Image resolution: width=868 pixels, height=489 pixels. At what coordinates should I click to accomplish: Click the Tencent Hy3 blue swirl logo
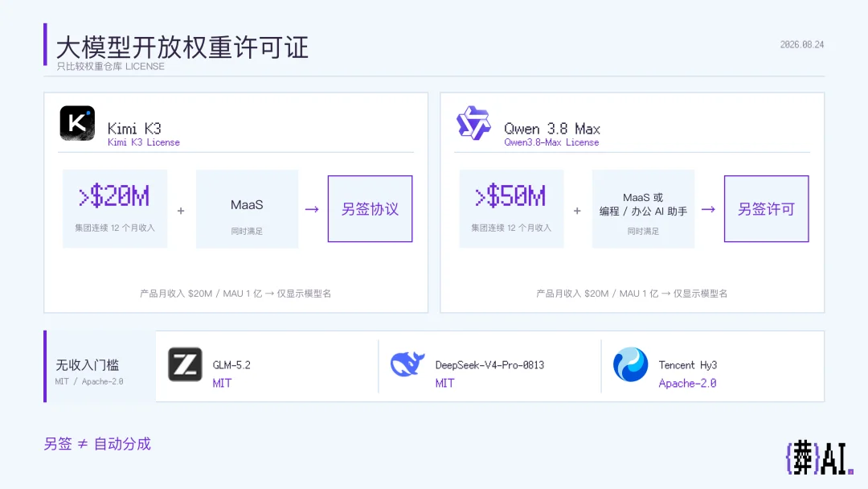631,364
